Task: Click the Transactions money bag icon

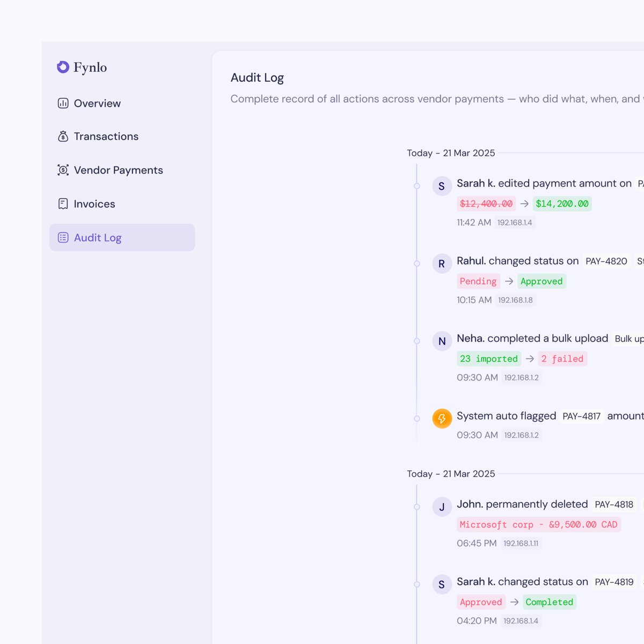Action: coord(63,136)
